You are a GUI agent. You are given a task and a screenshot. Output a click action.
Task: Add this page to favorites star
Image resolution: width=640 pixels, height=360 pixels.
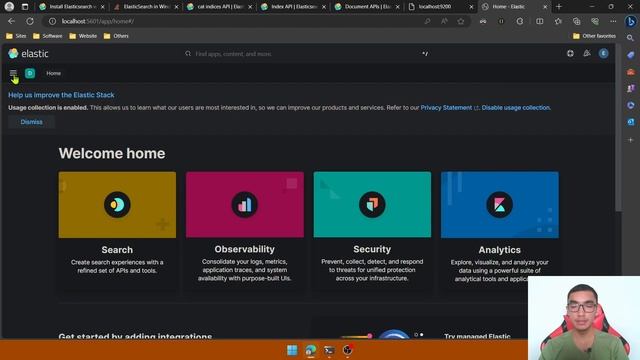coord(461,21)
